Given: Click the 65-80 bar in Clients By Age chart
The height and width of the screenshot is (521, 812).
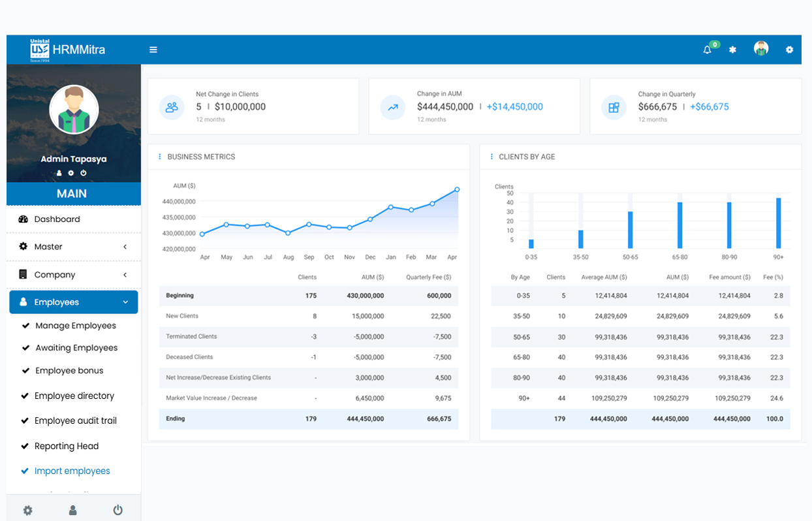Looking at the screenshot, I should click(x=679, y=225).
